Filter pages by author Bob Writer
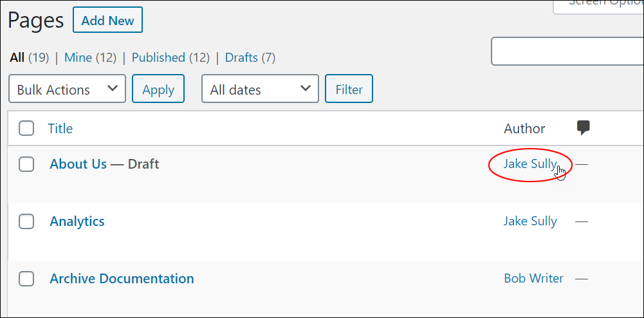 click(x=533, y=279)
